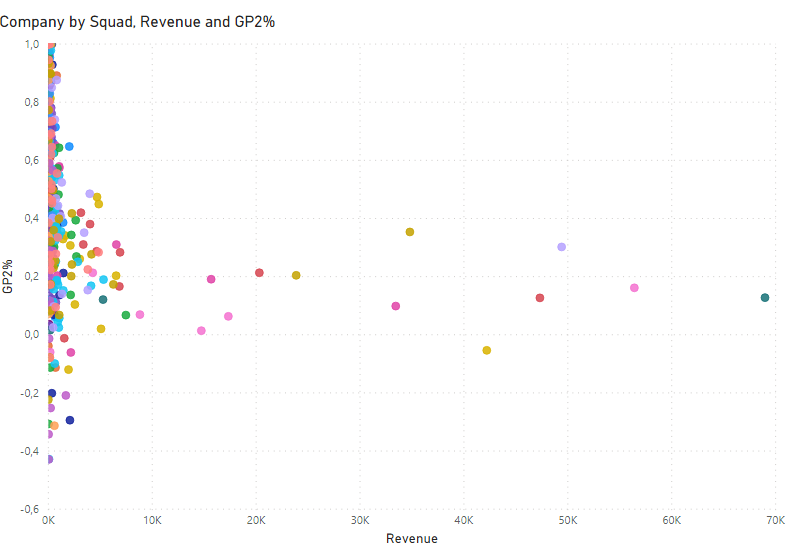This screenshot has height=550, width=811.
Task: Click the blue point at GP2% 0.65
Action: tap(69, 147)
